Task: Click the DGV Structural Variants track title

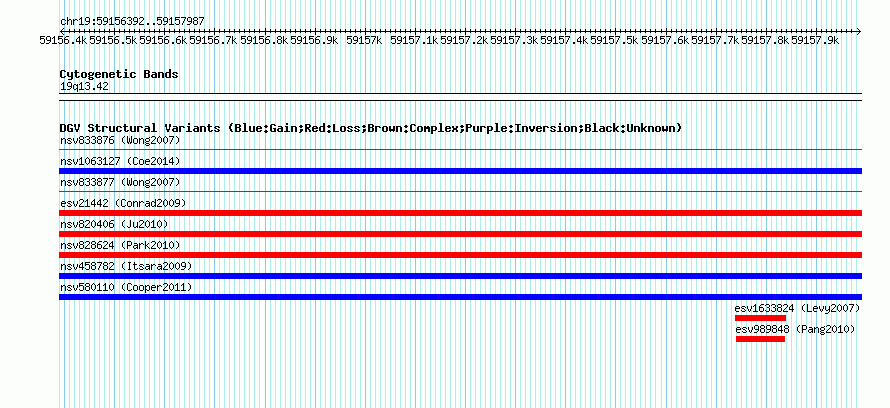Action: pos(371,128)
